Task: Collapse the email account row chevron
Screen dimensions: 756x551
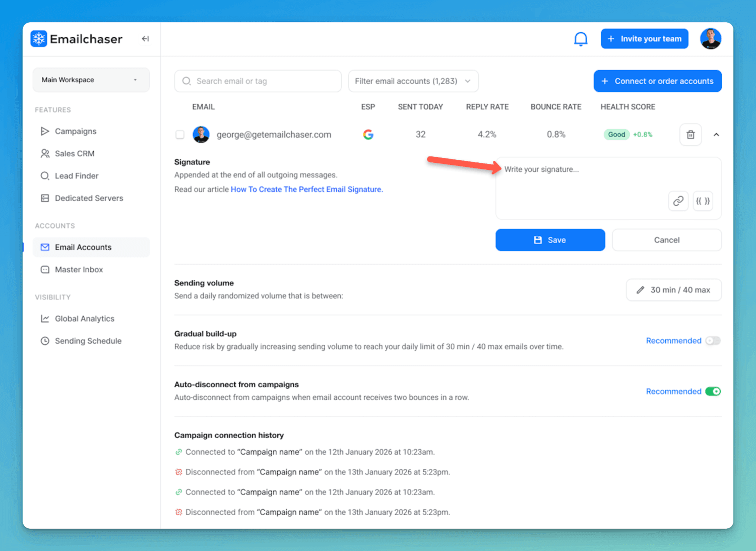Action: tap(716, 135)
